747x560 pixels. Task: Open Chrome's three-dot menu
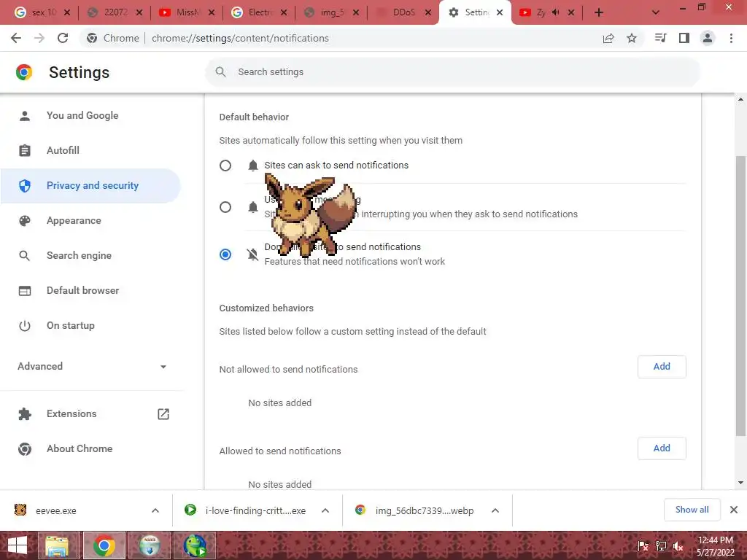pos(731,38)
